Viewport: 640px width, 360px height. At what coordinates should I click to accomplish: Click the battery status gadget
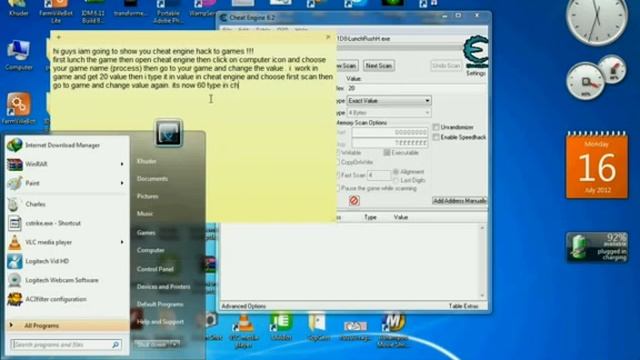pos(597,247)
